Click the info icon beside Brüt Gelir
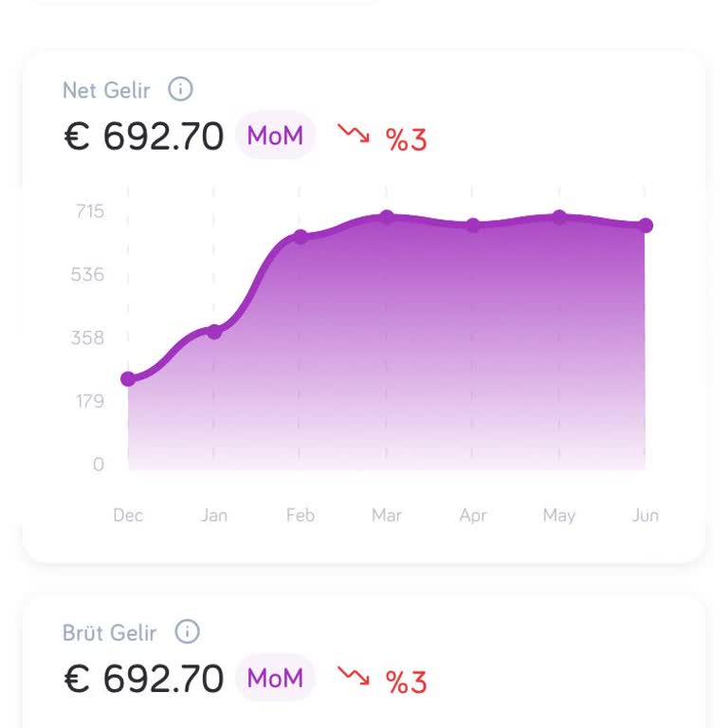This screenshot has height=728, width=728. (188, 631)
